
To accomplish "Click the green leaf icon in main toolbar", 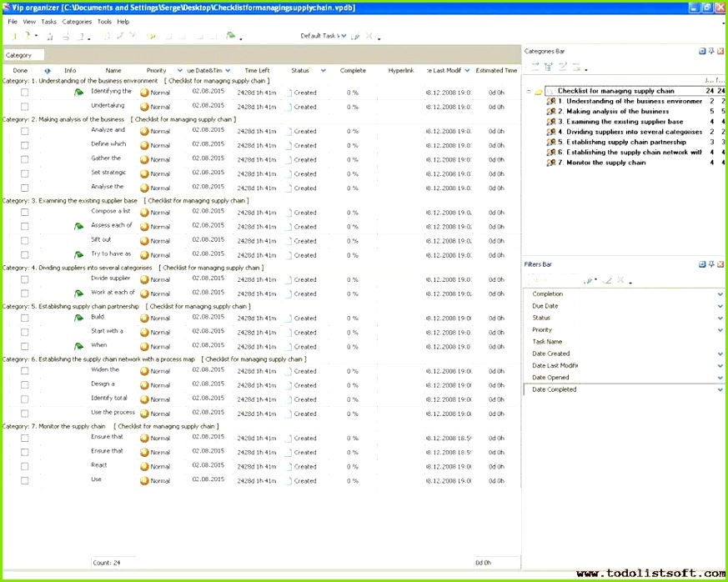I will coord(231,37).
